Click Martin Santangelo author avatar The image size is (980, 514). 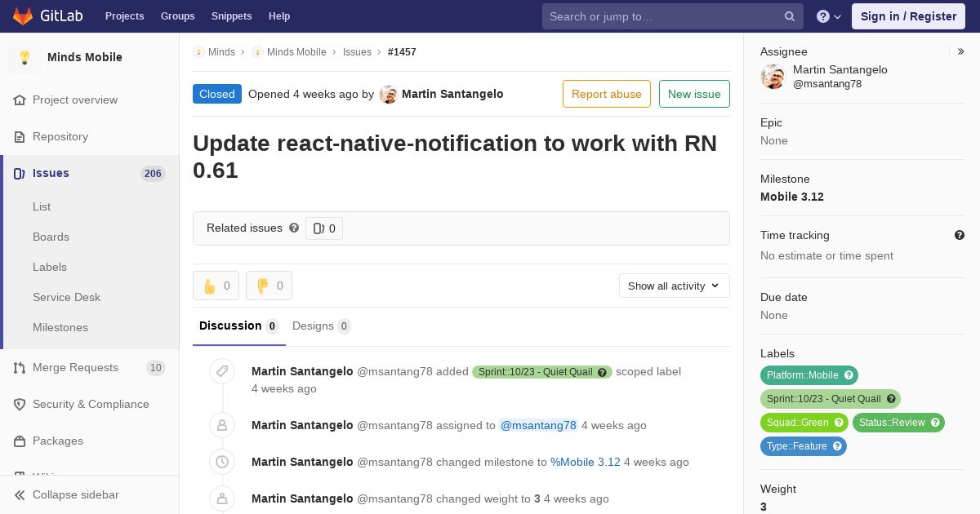click(388, 94)
